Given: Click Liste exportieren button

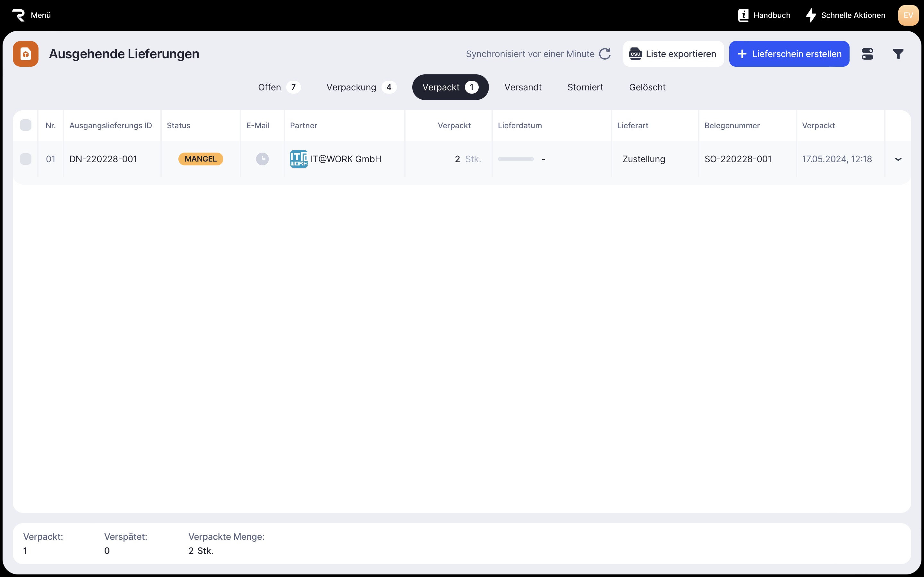Looking at the screenshot, I should click(673, 54).
